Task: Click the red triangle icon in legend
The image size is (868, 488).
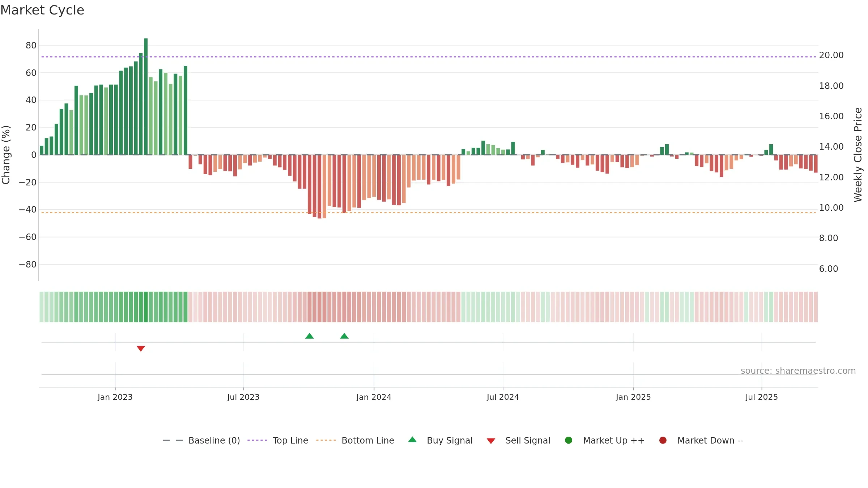Action: (491, 441)
